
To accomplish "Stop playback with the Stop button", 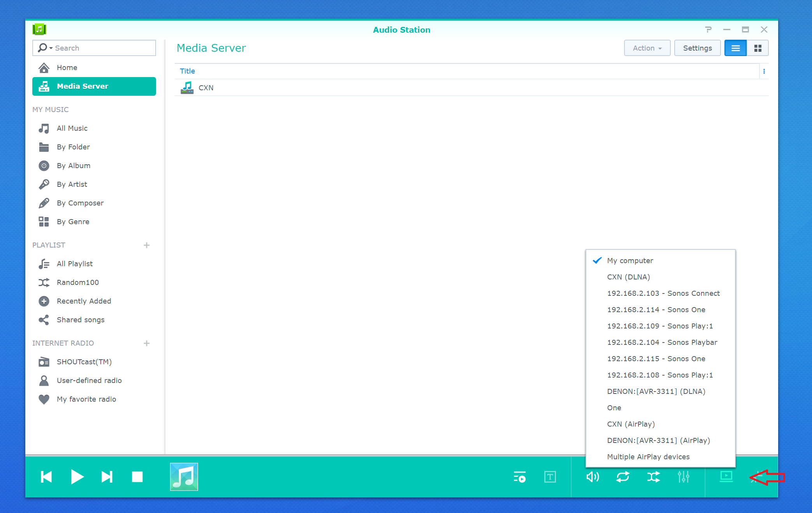I will point(137,477).
